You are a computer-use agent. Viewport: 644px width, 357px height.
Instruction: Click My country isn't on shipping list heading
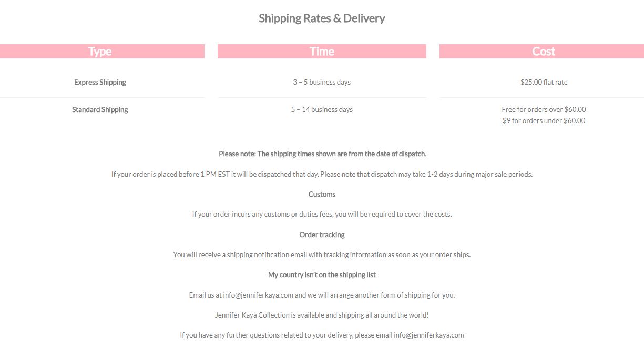[x=322, y=274]
